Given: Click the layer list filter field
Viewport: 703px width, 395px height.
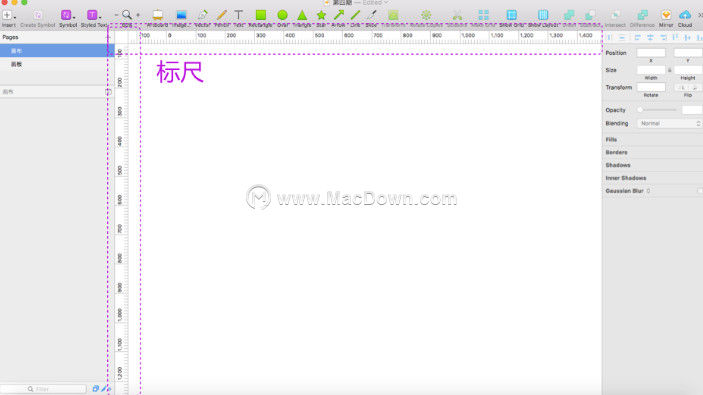Looking at the screenshot, I should tap(43, 389).
